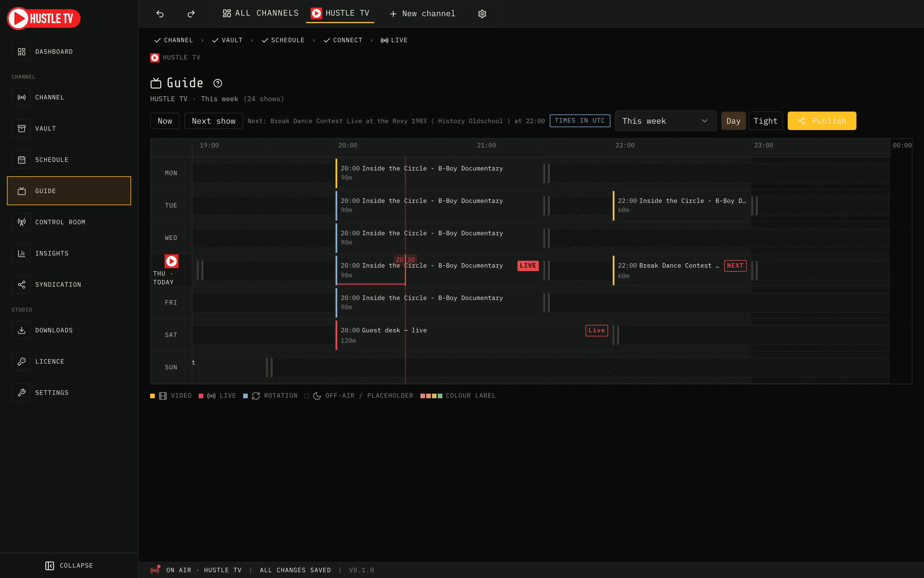Jump to Now in guide

[x=165, y=121]
